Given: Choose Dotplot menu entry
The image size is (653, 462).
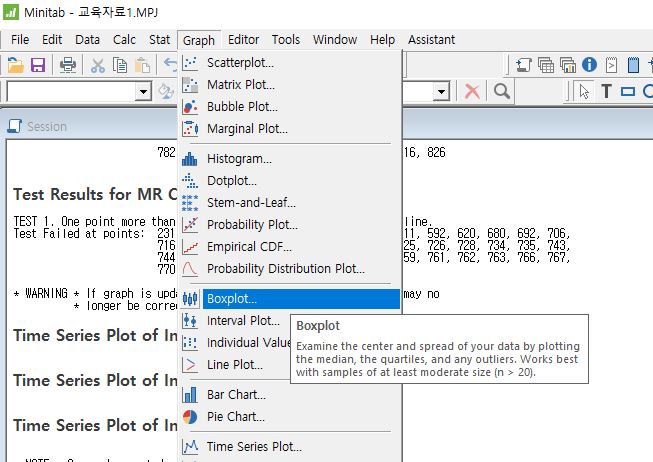Looking at the screenshot, I should click(x=290, y=181).
